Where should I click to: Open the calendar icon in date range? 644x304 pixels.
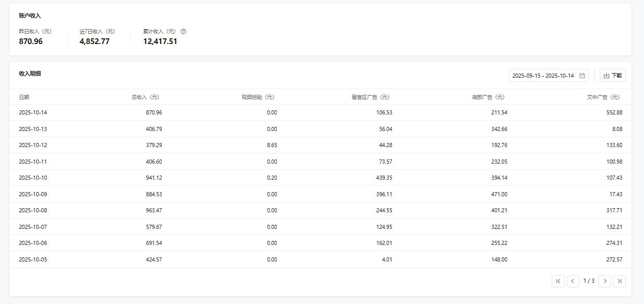click(582, 76)
